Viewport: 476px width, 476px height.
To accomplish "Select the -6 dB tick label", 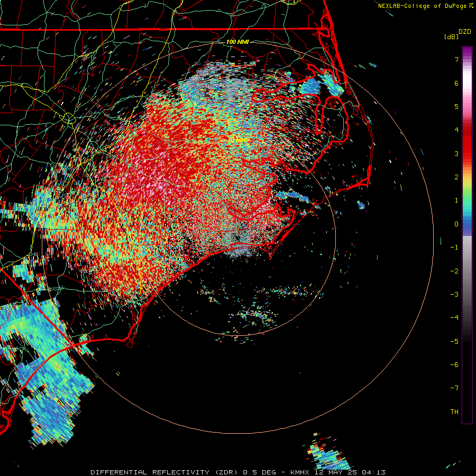I will 454,365.
